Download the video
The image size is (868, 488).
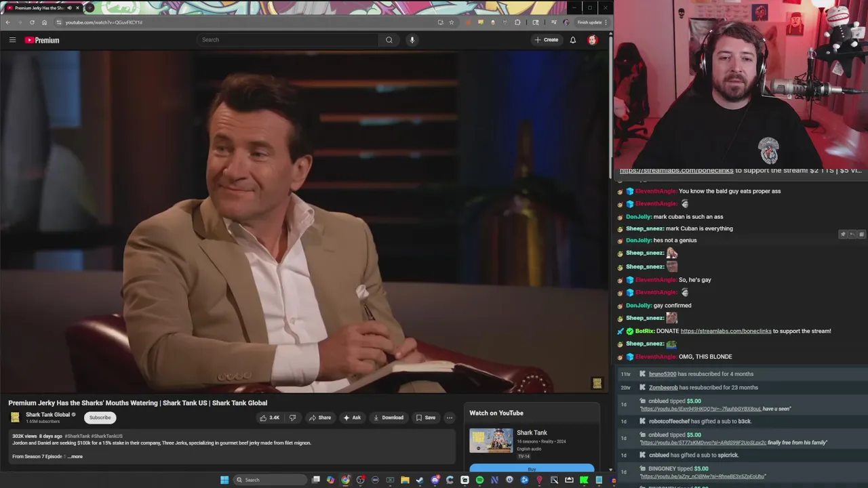click(389, 418)
